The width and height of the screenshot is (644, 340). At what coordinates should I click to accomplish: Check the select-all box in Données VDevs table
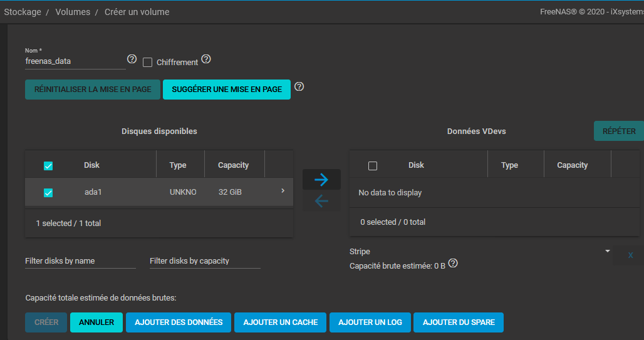(x=373, y=166)
